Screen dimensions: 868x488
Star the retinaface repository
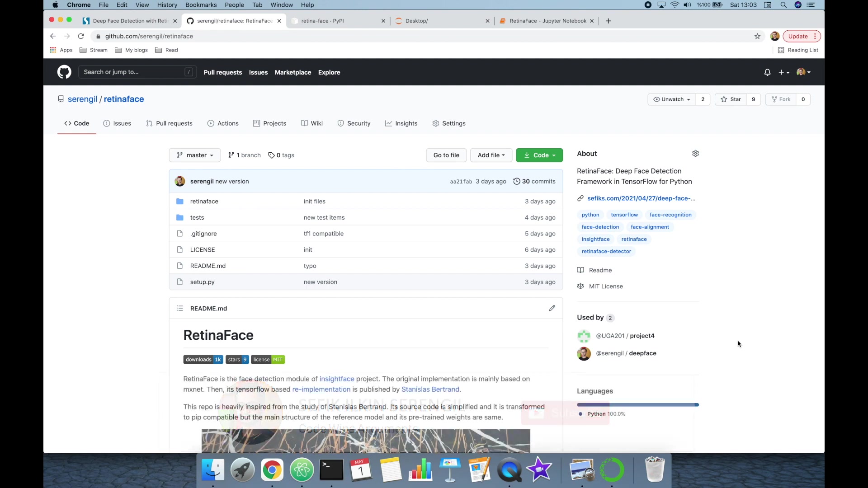[731, 99]
